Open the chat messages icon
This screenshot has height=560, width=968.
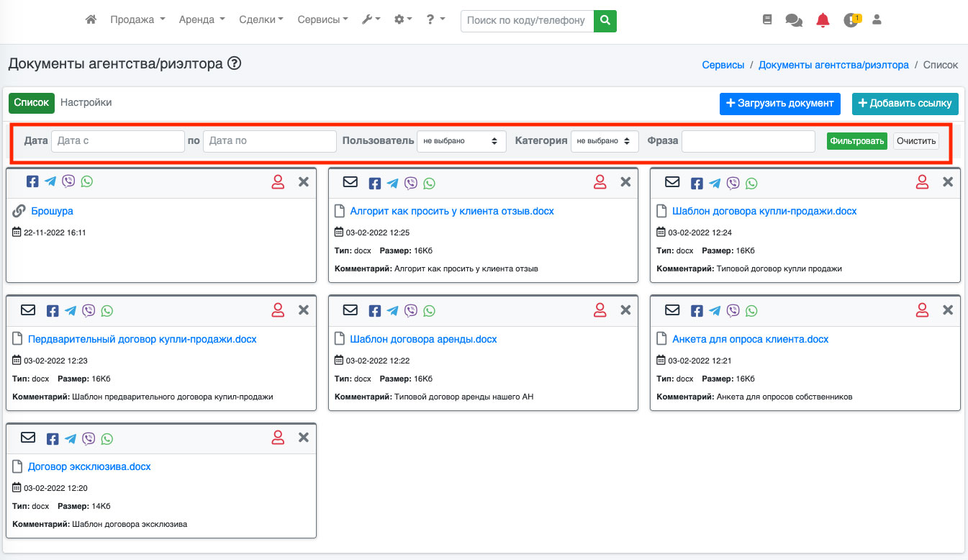794,20
